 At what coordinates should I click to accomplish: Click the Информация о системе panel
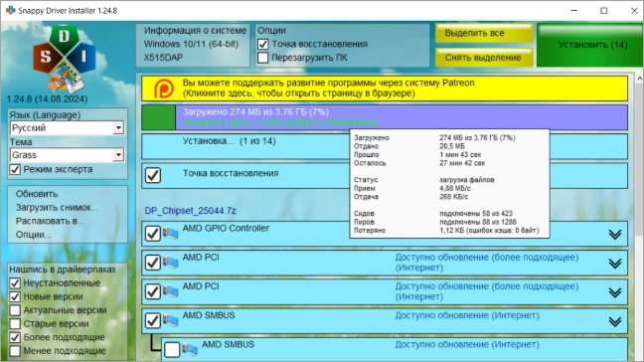193,45
